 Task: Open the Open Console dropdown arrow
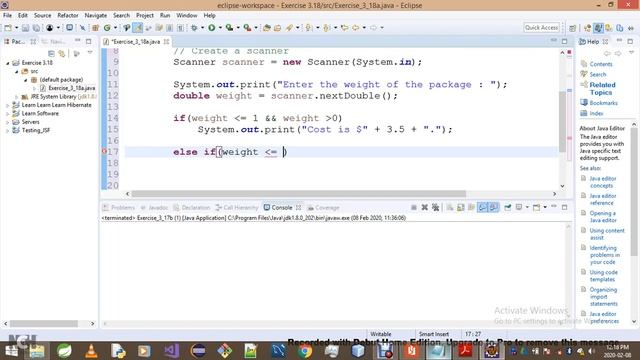tap(545, 207)
